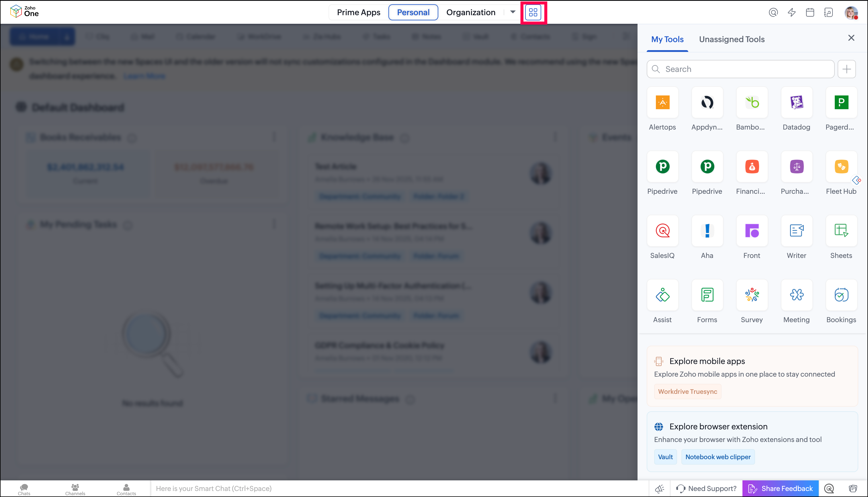The image size is (868, 497).
Task: Open the Notebook web clipper link
Action: tap(718, 457)
